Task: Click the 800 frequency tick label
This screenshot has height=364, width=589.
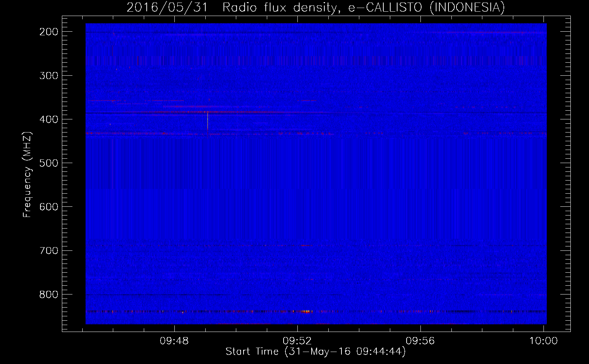Action: tap(49, 294)
